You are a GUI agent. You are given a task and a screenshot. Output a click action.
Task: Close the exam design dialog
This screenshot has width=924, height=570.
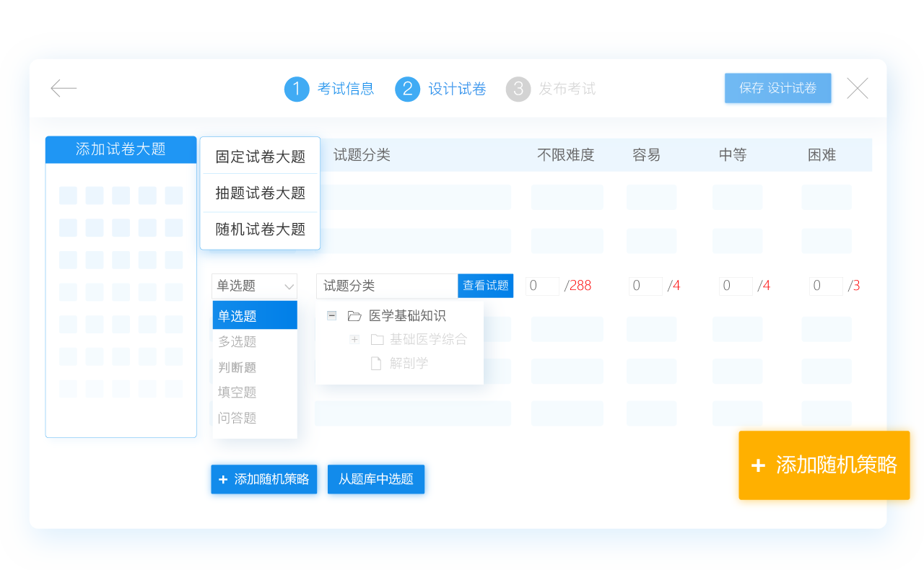tap(857, 89)
